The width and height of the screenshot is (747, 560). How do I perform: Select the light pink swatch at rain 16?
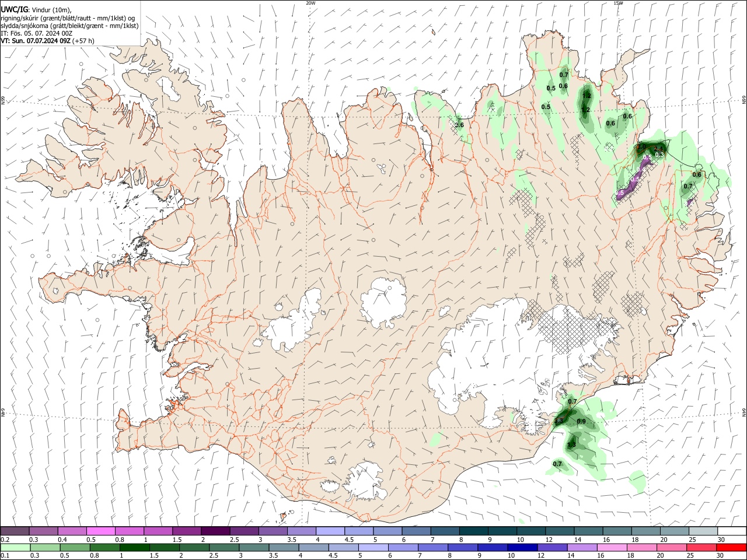[612, 548]
